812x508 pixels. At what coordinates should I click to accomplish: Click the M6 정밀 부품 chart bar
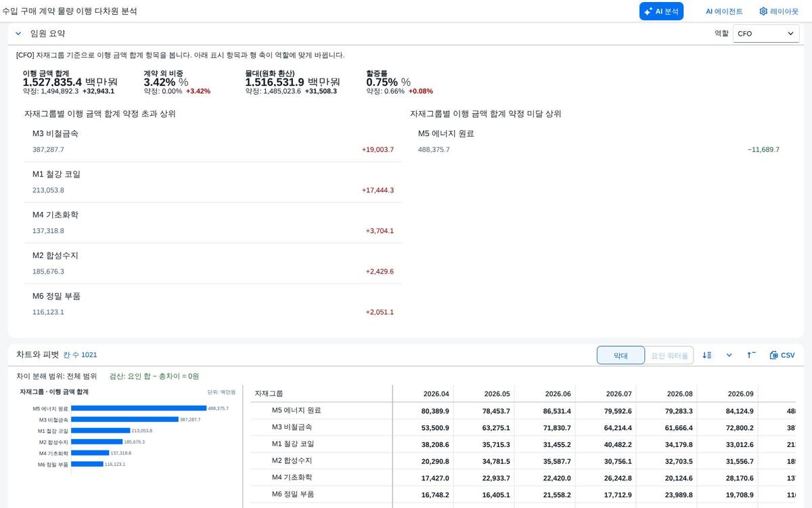coord(87,464)
